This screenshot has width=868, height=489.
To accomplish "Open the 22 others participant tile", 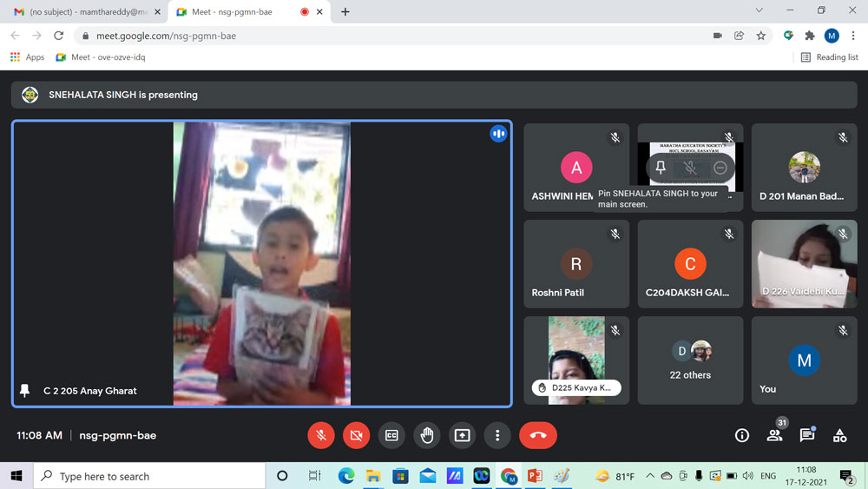I will coord(690,360).
